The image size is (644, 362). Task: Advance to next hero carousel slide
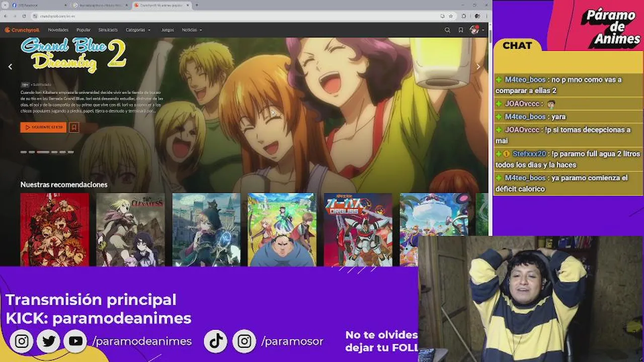tap(478, 66)
